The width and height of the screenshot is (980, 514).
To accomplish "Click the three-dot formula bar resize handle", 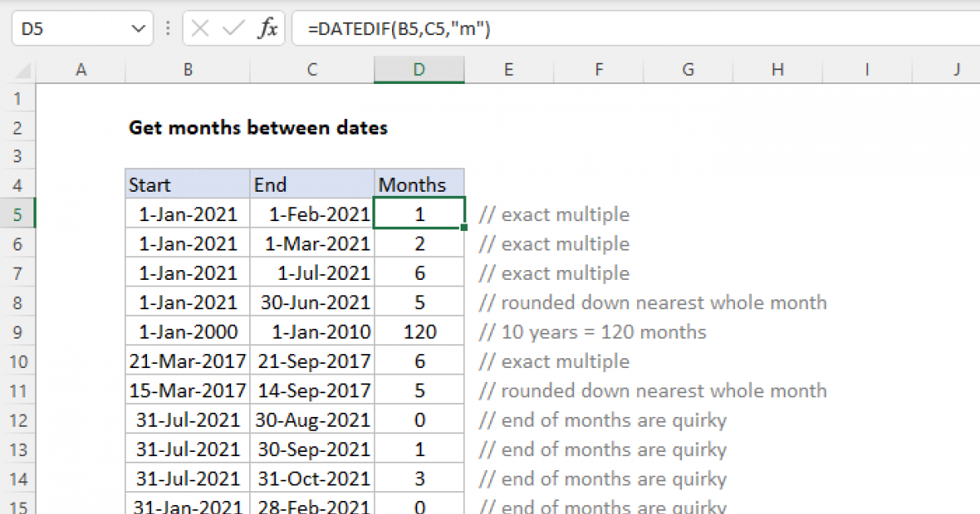I will click(x=168, y=30).
